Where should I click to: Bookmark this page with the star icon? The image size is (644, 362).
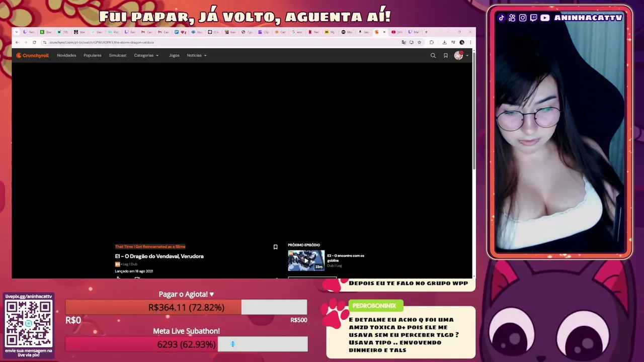click(x=419, y=42)
